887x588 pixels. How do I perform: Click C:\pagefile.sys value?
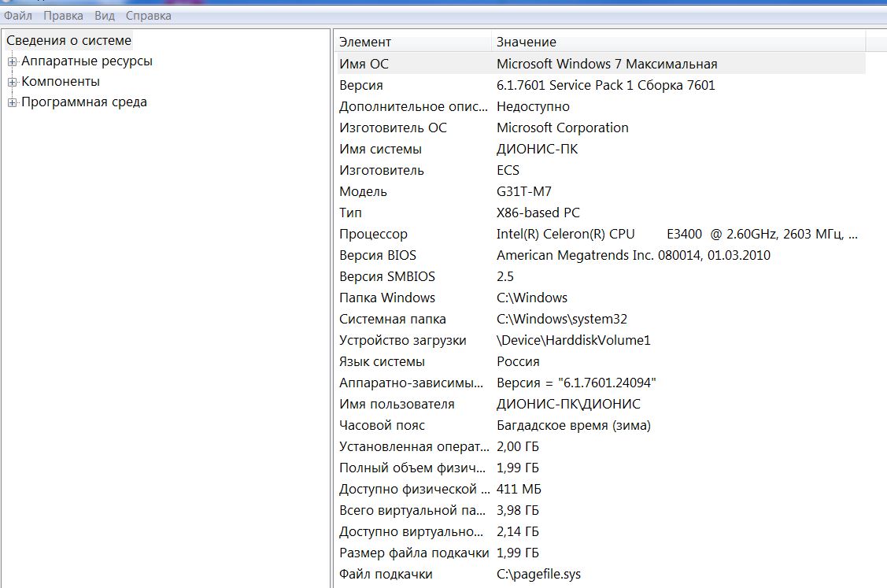pos(538,575)
